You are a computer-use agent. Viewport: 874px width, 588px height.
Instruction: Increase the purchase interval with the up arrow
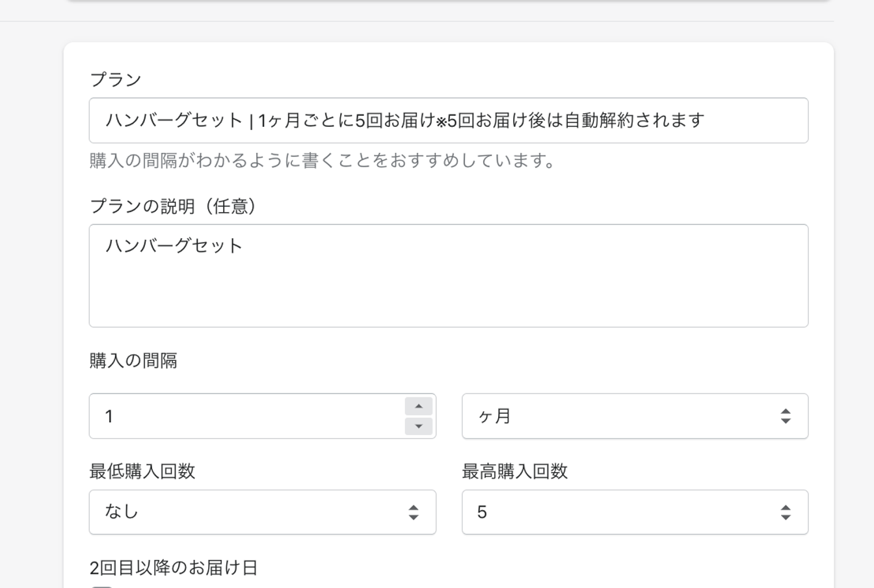419,407
